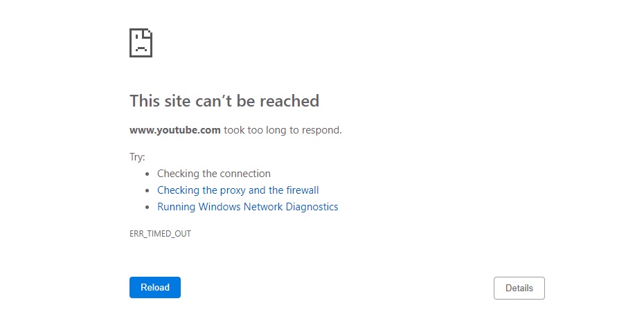The height and width of the screenshot is (330, 644).
Task: Select the bold www.youtube.com hostname
Action: [x=175, y=129]
